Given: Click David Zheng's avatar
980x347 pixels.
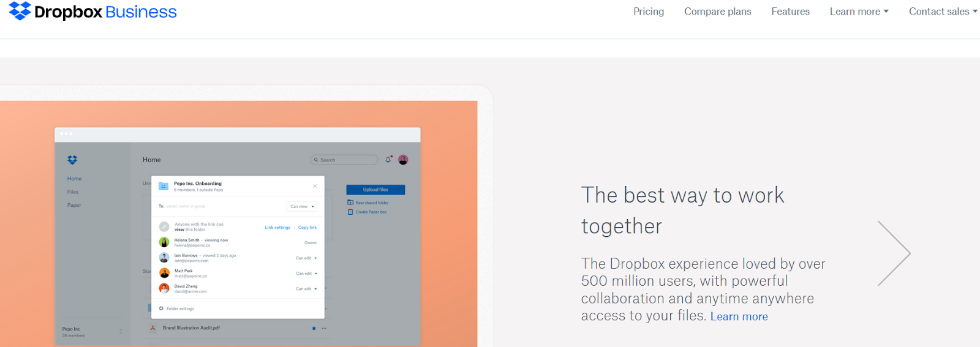Looking at the screenshot, I should tap(164, 288).
